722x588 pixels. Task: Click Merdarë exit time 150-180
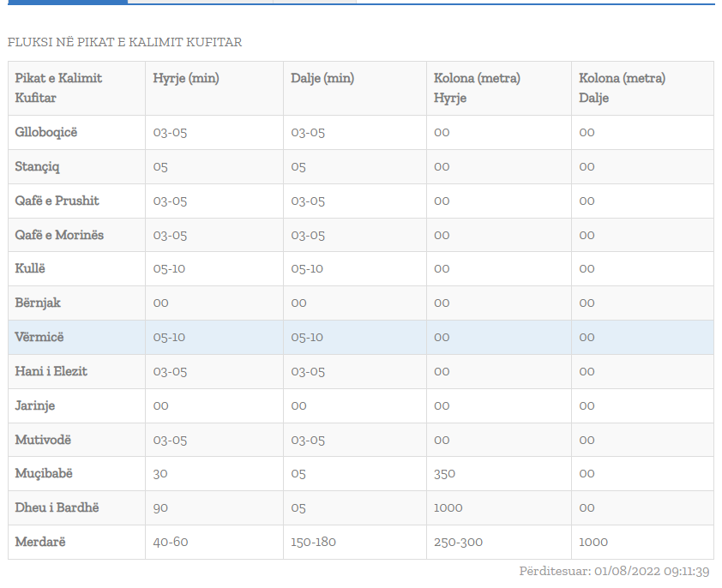pos(313,542)
